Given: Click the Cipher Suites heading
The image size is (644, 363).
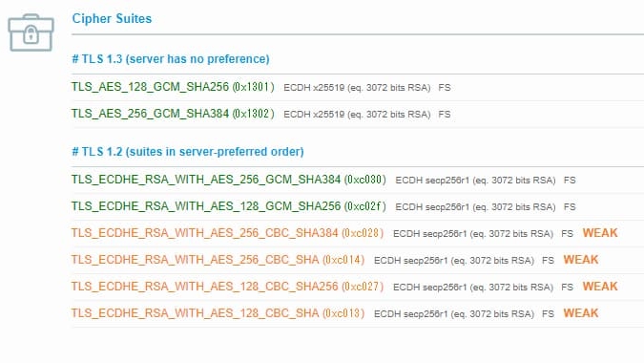Looking at the screenshot, I should [112, 18].
